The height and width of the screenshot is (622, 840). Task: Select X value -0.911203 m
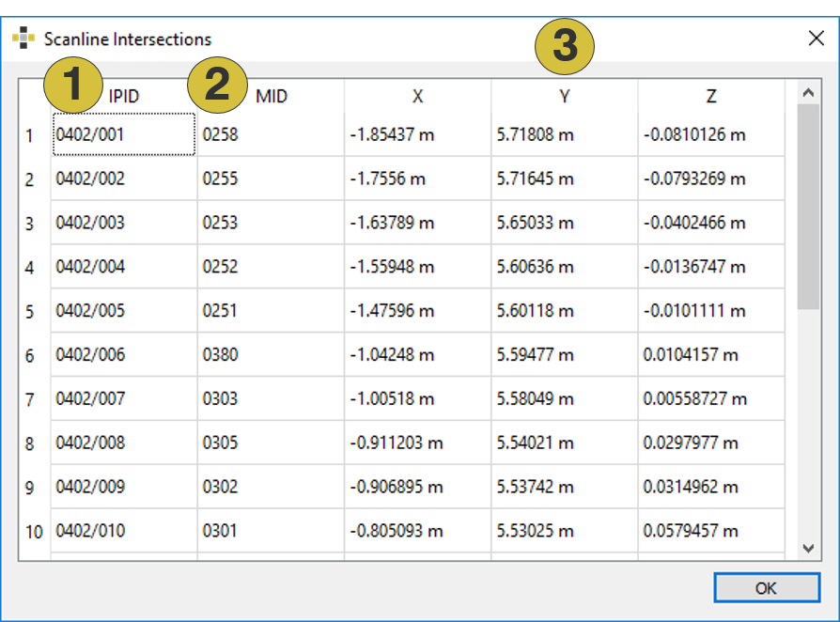pos(417,443)
